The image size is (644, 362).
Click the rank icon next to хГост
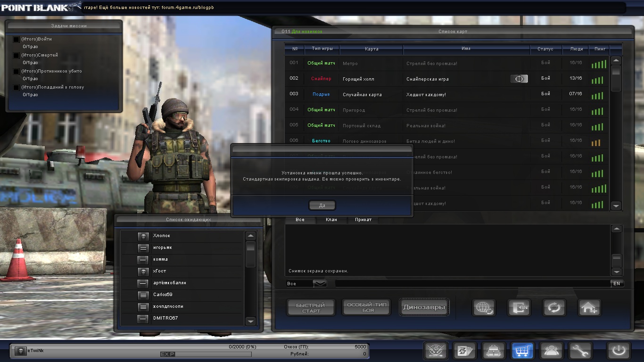[x=143, y=271]
